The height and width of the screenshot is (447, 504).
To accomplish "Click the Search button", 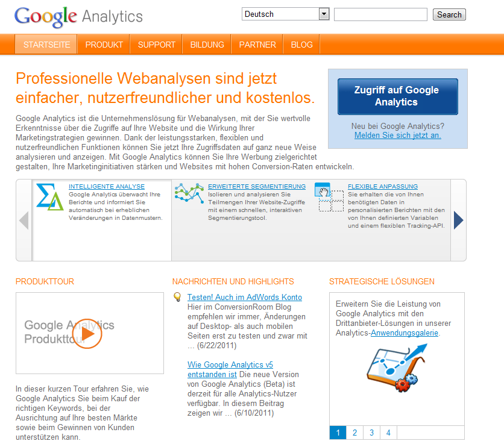I will (449, 14).
